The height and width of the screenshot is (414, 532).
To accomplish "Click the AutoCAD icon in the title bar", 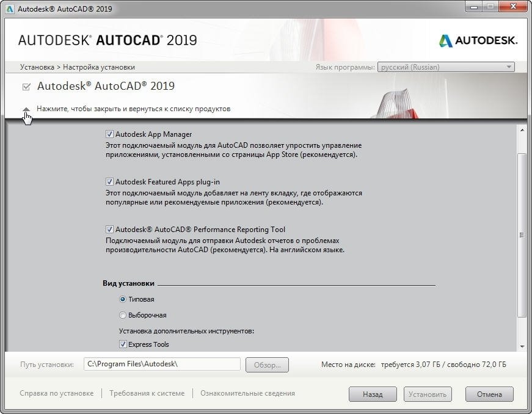I will click(x=10, y=9).
